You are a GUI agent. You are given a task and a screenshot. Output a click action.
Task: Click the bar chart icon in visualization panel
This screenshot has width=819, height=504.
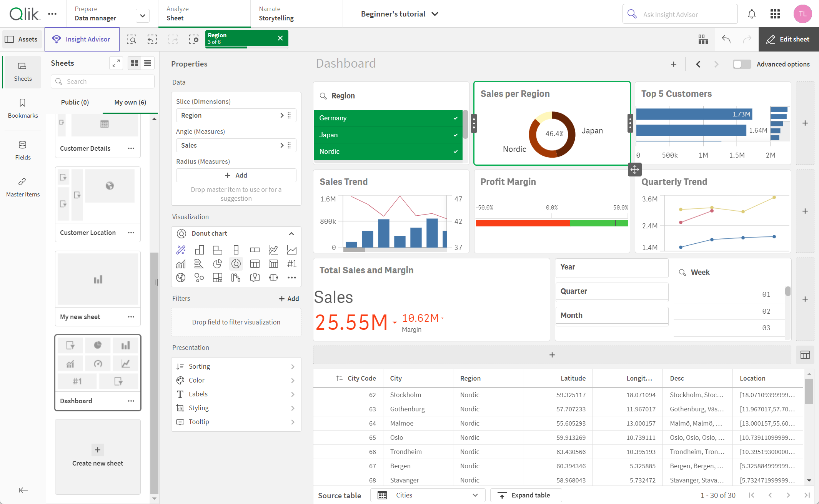pyautogui.click(x=200, y=250)
